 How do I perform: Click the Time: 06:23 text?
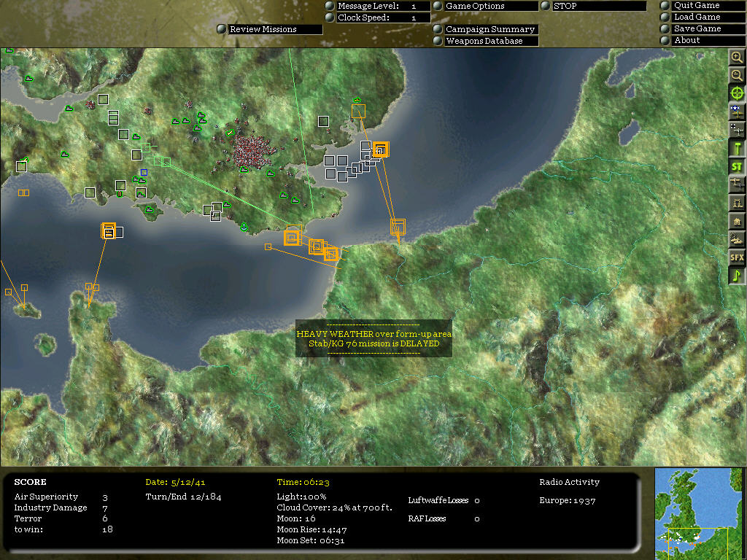[x=303, y=483]
